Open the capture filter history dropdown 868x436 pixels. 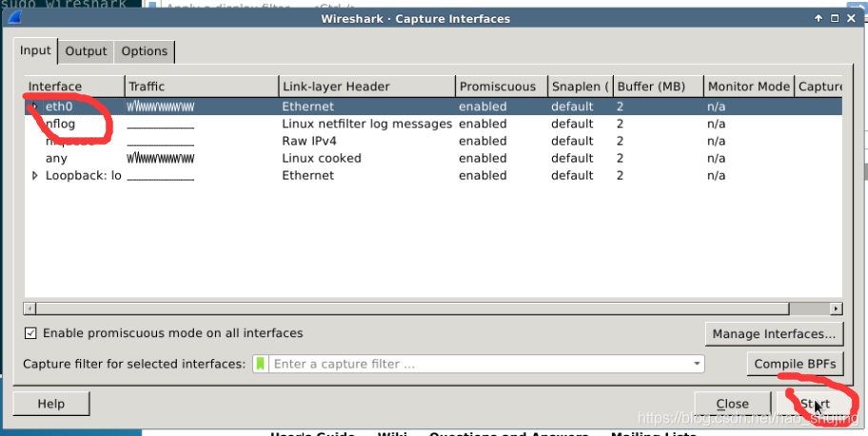click(x=697, y=364)
